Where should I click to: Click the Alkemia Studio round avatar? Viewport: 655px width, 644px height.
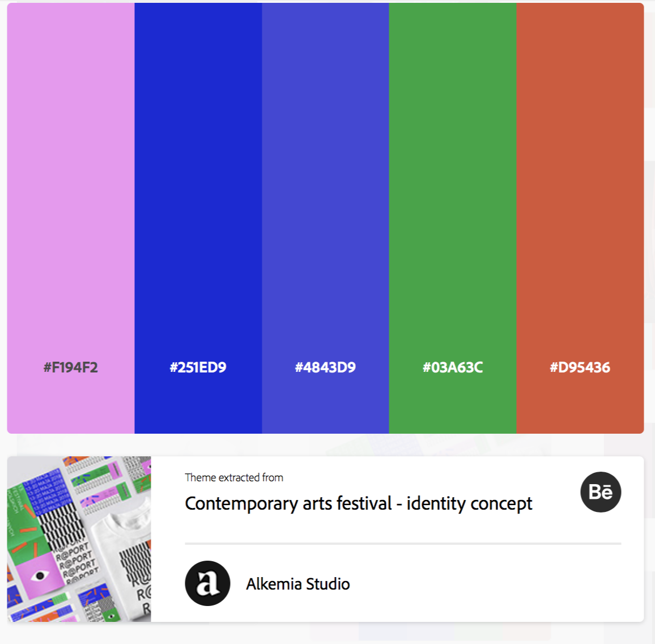pyautogui.click(x=207, y=583)
